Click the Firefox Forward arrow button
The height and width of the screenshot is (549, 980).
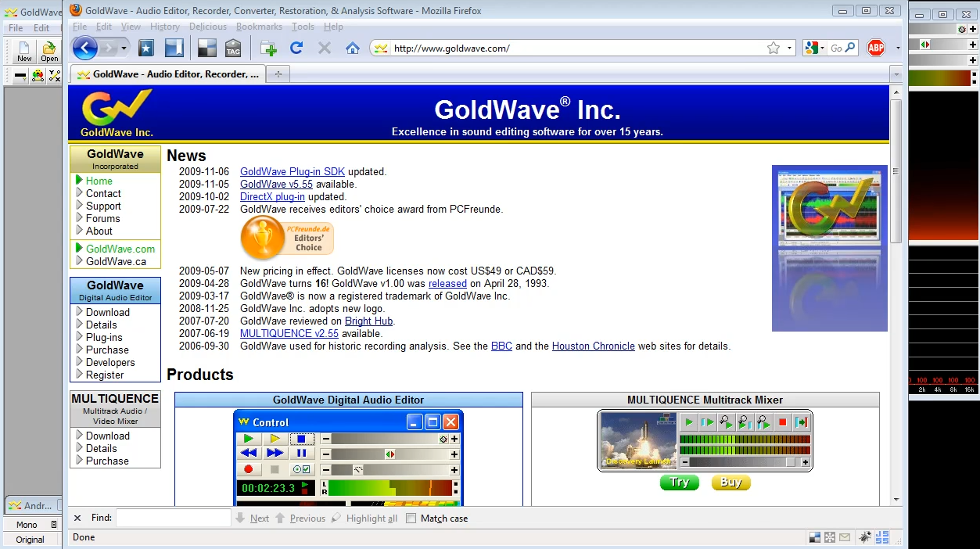pyautogui.click(x=107, y=48)
